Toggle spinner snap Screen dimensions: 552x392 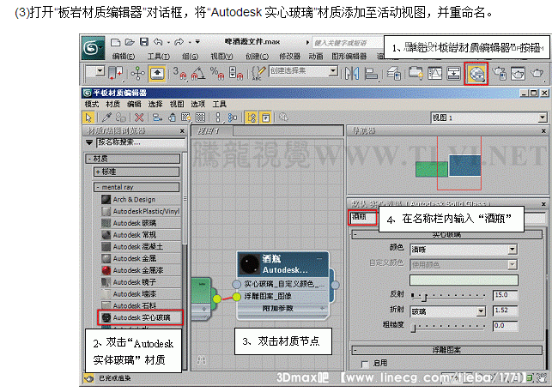click(x=235, y=73)
